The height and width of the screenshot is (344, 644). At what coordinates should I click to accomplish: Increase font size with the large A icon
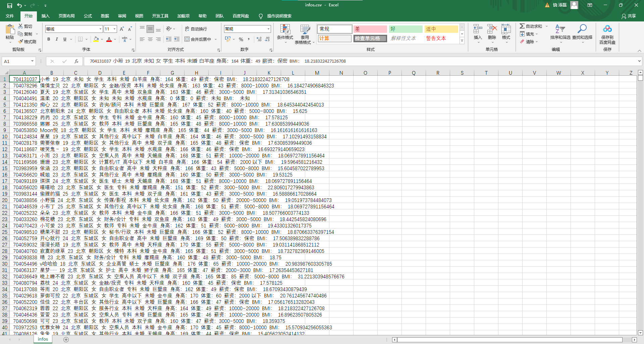pyautogui.click(x=122, y=29)
